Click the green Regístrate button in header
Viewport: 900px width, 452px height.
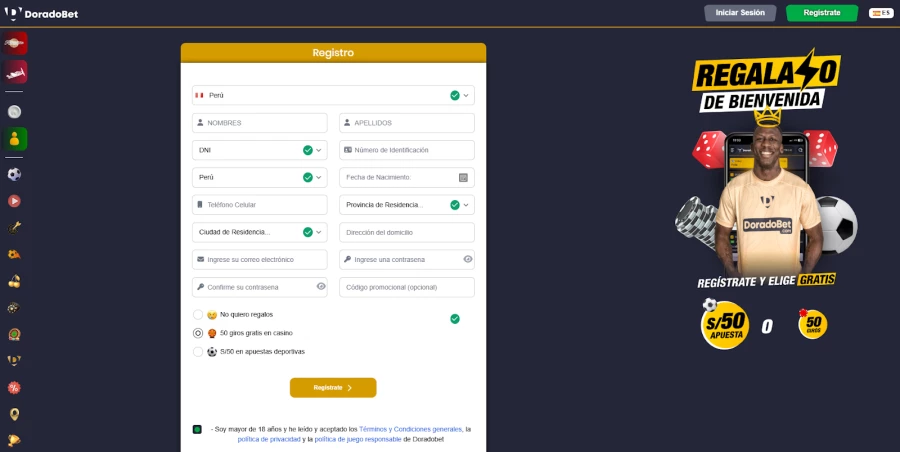click(x=822, y=13)
